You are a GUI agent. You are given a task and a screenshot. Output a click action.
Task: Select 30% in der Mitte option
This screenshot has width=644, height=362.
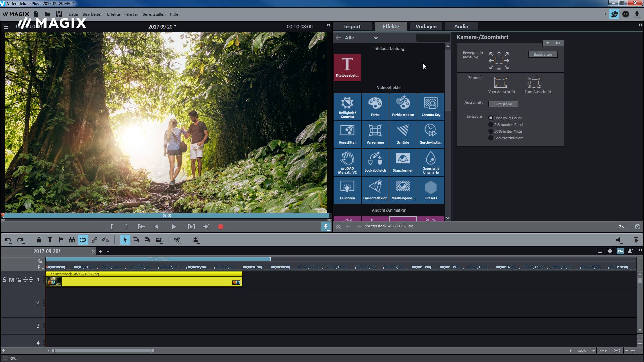tap(491, 131)
